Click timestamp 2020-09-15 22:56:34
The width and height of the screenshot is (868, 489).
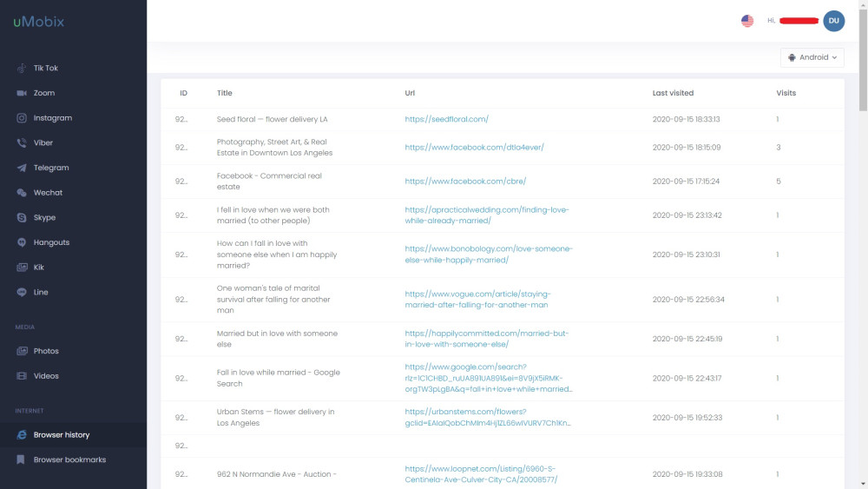click(688, 299)
